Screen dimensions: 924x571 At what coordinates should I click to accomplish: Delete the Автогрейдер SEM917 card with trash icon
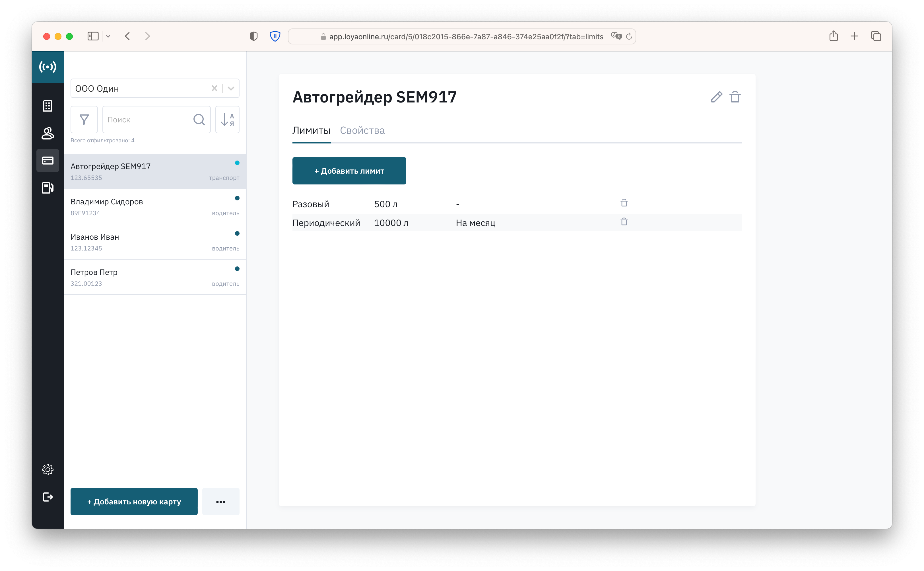tap(735, 97)
